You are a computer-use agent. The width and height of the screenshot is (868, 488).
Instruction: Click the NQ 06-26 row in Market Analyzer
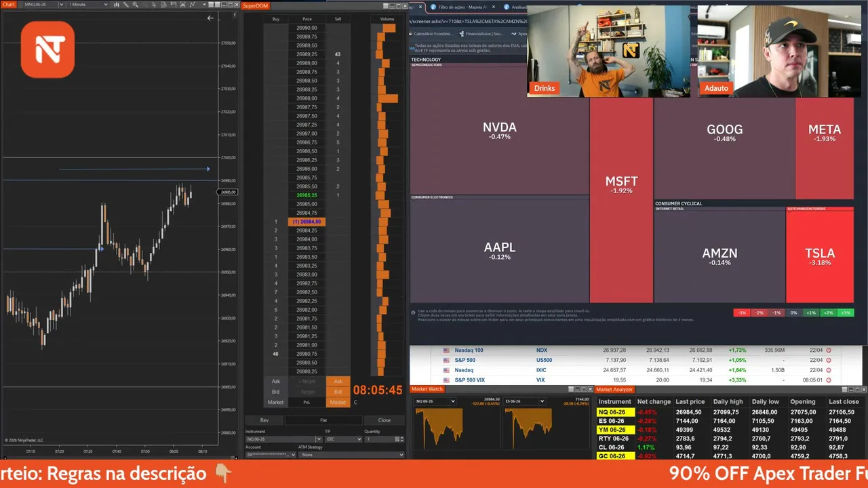731,412
